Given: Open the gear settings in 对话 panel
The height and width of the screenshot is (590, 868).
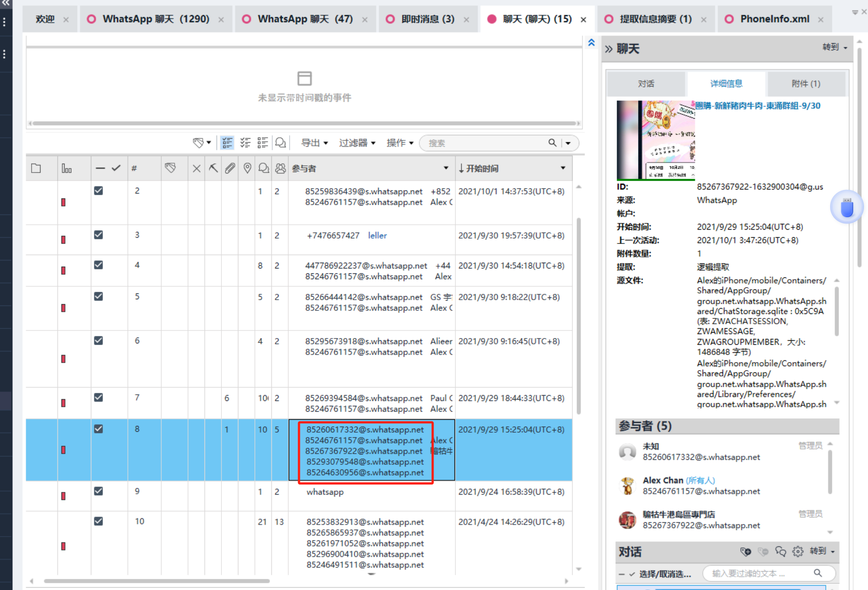Looking at the screenshot, I should (x=798, y=552).
